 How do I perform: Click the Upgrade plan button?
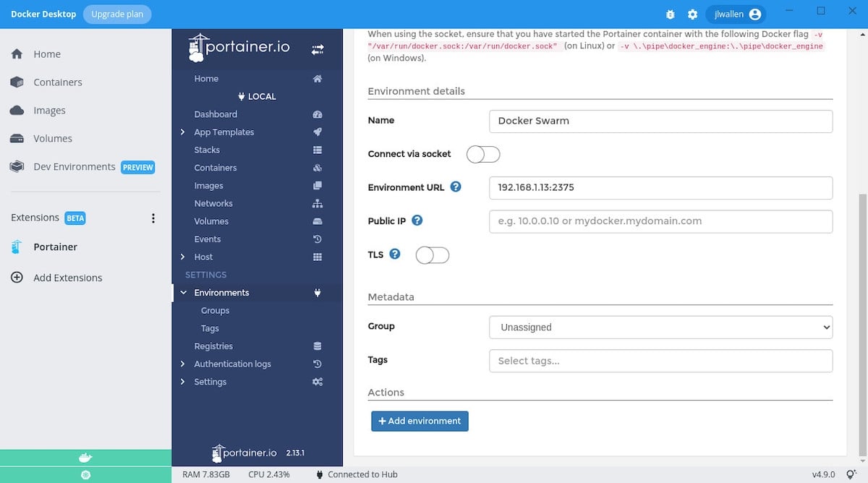[x=117, y=14]
